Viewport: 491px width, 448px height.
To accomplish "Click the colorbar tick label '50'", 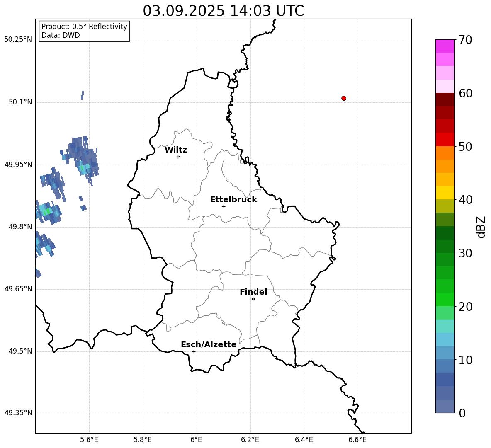I will click(465, 146).
